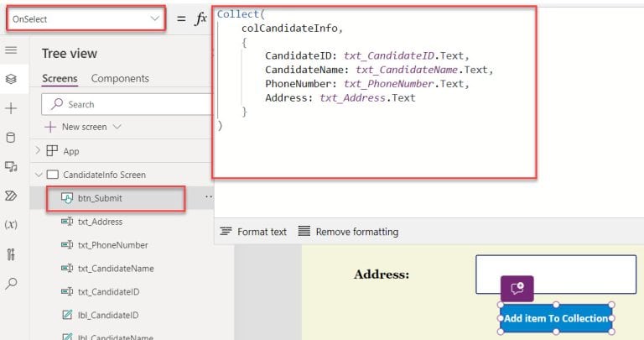
Task: Click the Address text input on canvas
Action: [x=556, y=275]
